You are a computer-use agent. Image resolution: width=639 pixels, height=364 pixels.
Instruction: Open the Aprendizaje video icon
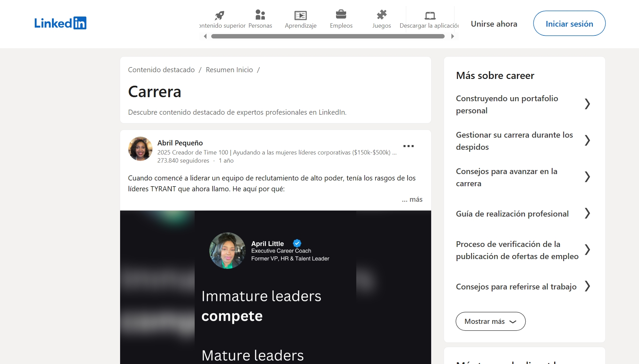(x=300, y=15)
